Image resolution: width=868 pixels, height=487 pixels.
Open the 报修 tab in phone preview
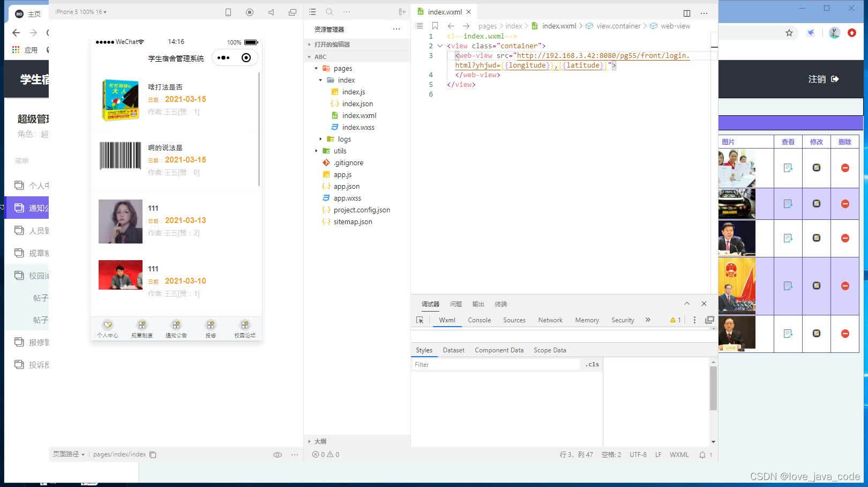211,329
